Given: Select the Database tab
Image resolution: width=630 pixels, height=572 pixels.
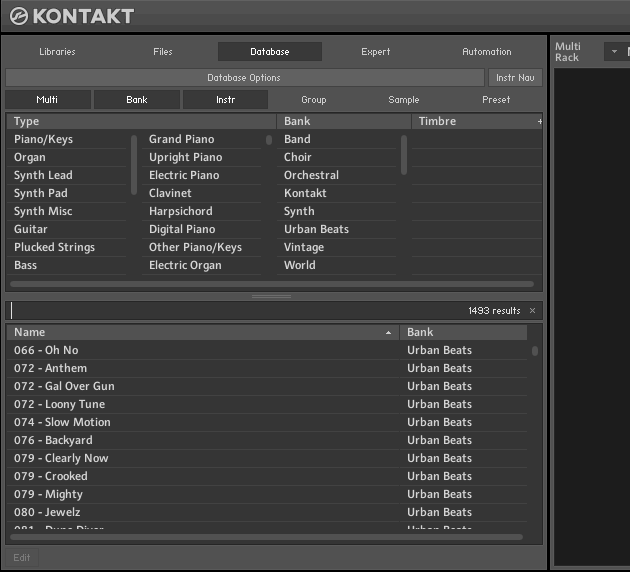Looking at the screenshot, I should click(270, 51).
